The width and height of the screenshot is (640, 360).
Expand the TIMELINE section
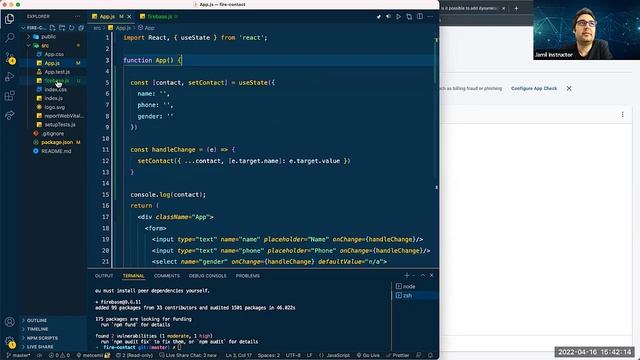(38, 329)
